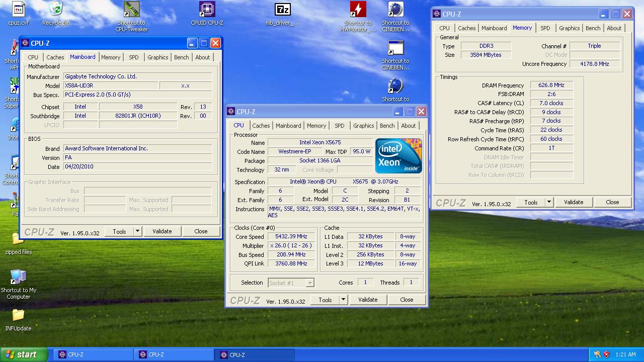Image resolution: width=644 pixels, height=362 pixels.
Task: Select the Core Speed 5432.39 MHz value
Action: (291, 237)
